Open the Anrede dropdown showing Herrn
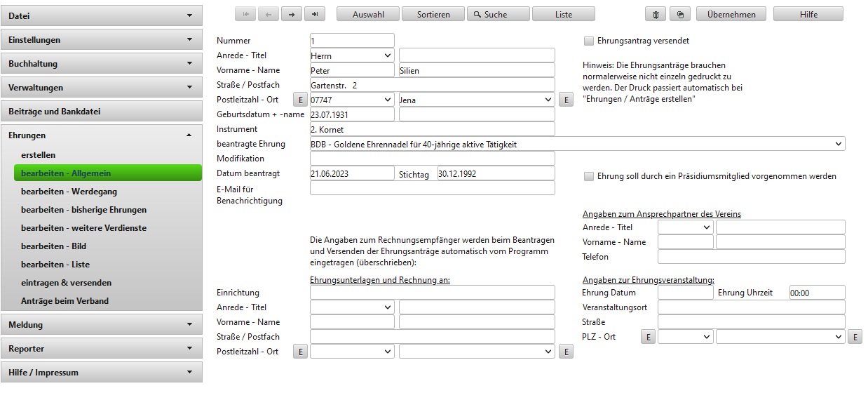The width and height of the screenshot is (868, 393). [352, 55]
